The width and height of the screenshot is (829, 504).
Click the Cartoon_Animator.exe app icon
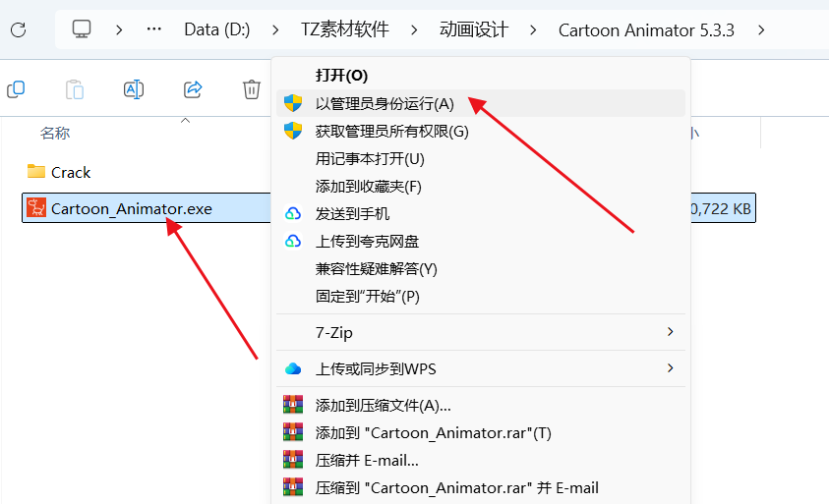click(x=36, y=207)
